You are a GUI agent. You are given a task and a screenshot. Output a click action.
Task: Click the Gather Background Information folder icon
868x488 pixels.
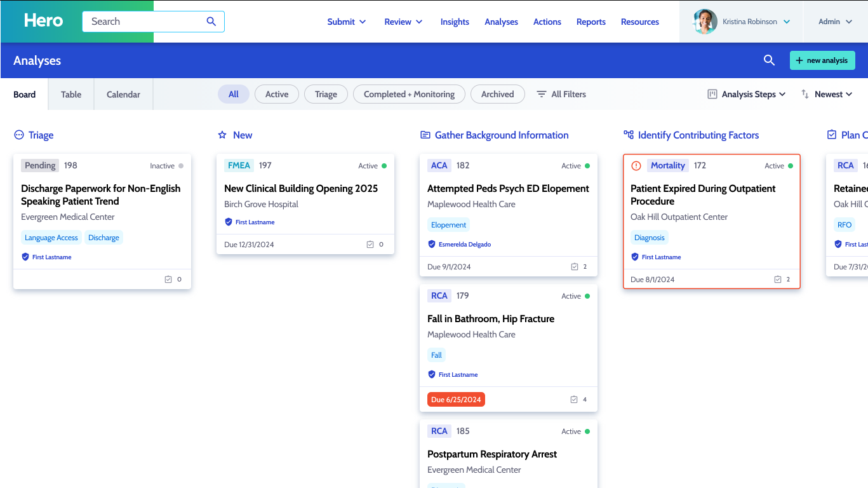pos(425,135)
